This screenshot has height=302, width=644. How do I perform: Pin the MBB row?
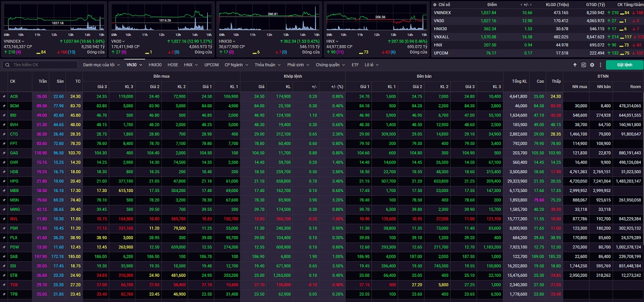pos(4,190)
